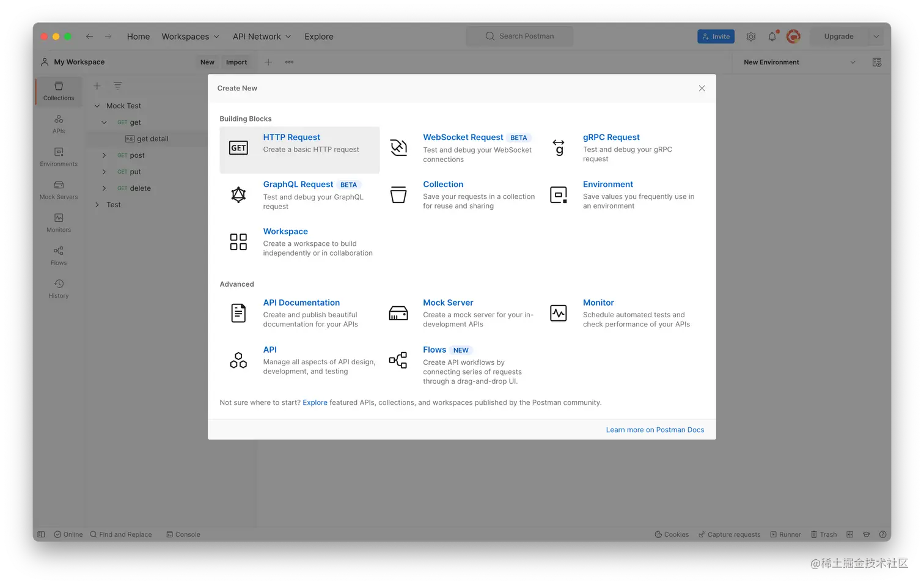Click the Flows icon in dialog

click(x=398, y=360)
